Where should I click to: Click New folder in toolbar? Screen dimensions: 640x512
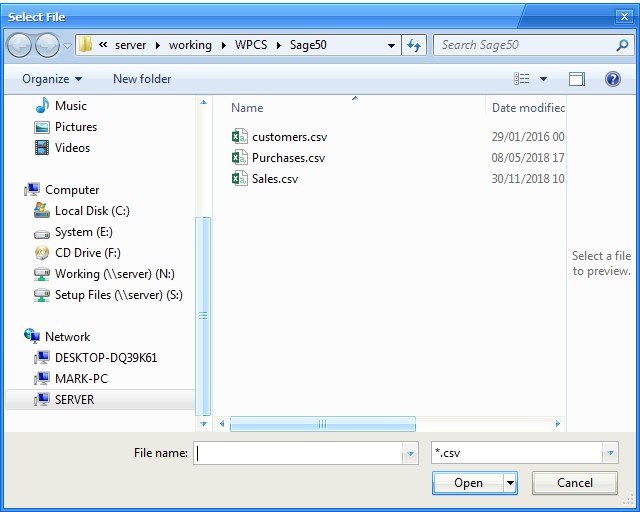pyautogui.click(x=142, y=79)
